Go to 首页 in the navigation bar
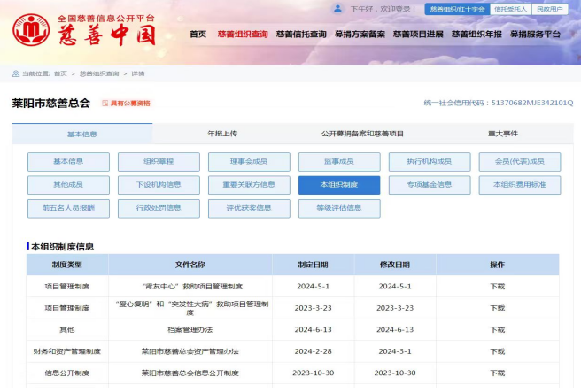 198,35
